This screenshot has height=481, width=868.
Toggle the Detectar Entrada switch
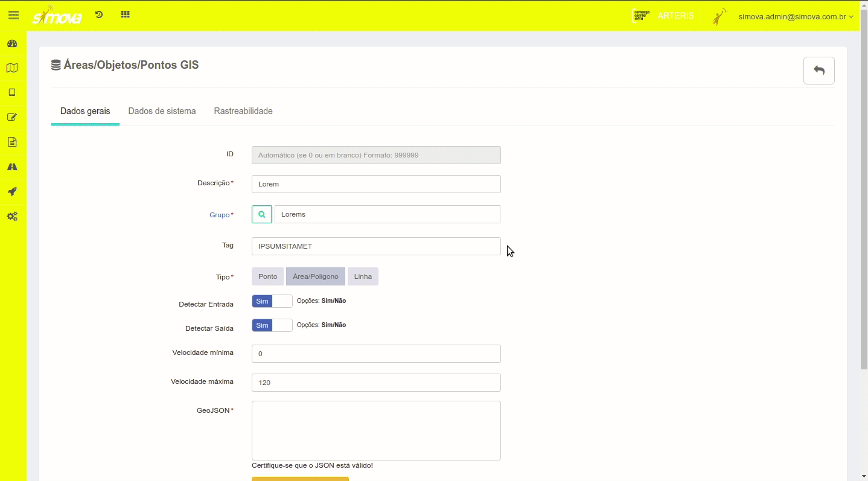272,301
